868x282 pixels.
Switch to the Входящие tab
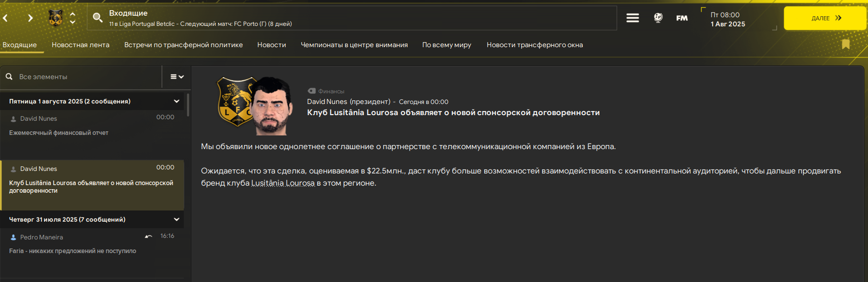coord(20,45)
